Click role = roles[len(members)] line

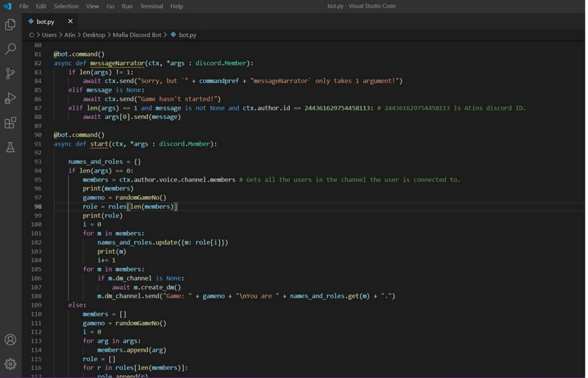pyautogui.click(x=130, y=206)
